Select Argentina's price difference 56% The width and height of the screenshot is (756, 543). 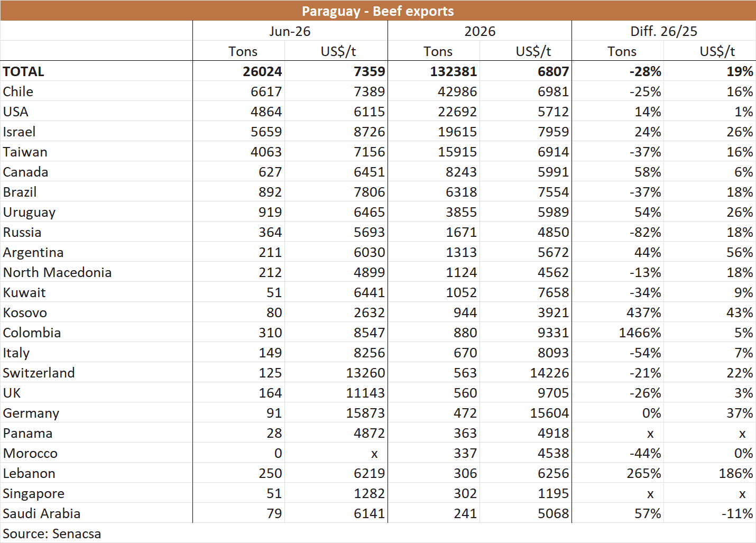click(740, 252)
